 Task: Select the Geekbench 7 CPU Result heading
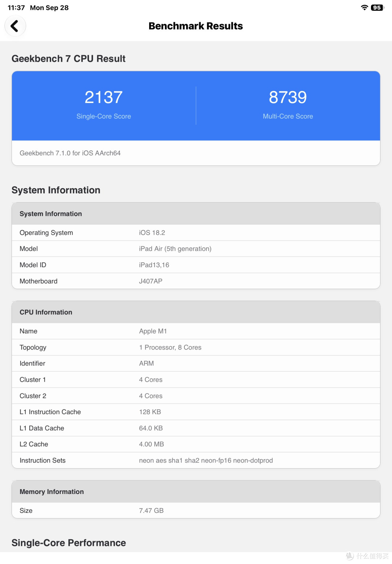[x=69, y=58]
